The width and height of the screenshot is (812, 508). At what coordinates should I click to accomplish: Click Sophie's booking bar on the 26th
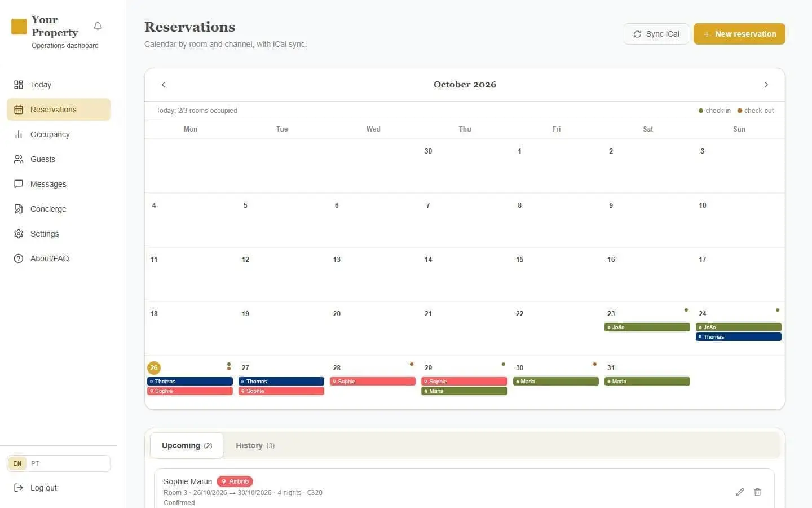pos(190,391)
